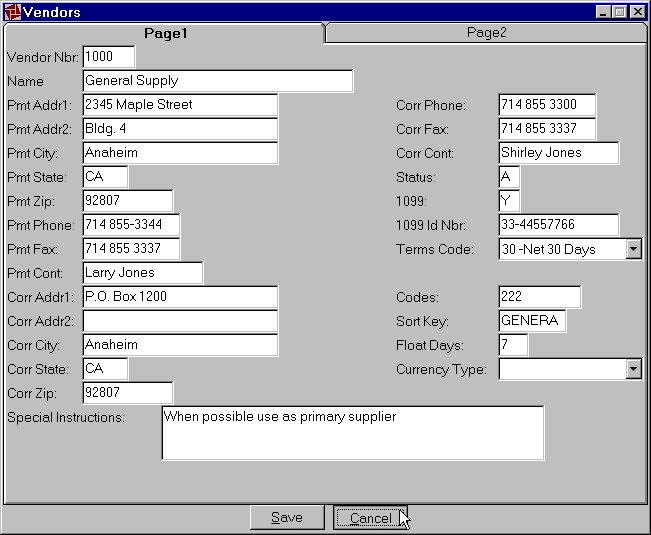
Task: Click the Special Instructions text area
Action: 353,433
